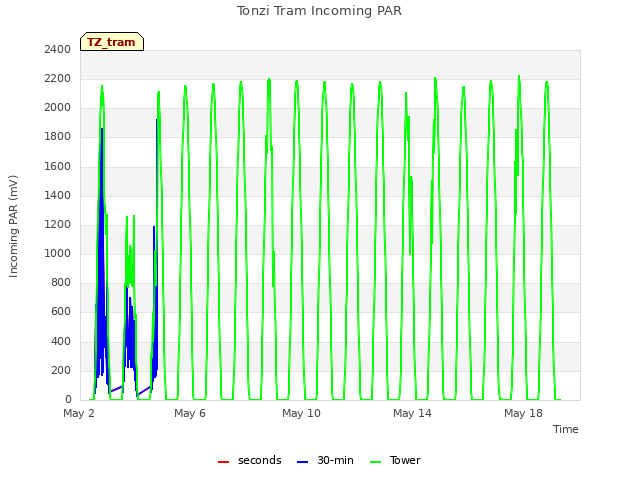
Task: Click the red seconds legend swatch
Action: coord(223,462)
